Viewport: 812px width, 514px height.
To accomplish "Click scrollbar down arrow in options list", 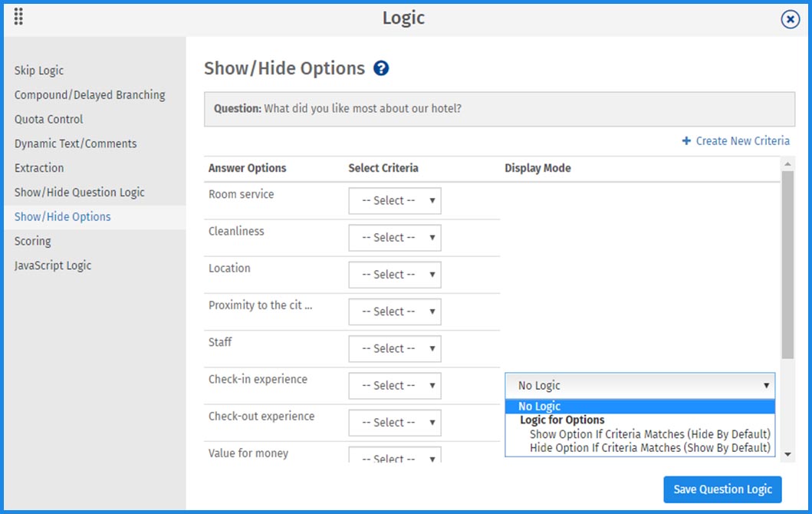I will [x=788, y=455].
